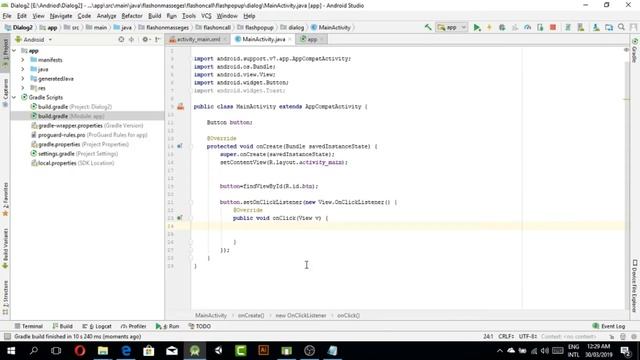Expand the manifests folder
640x360 pixels.
coord(23,60)
